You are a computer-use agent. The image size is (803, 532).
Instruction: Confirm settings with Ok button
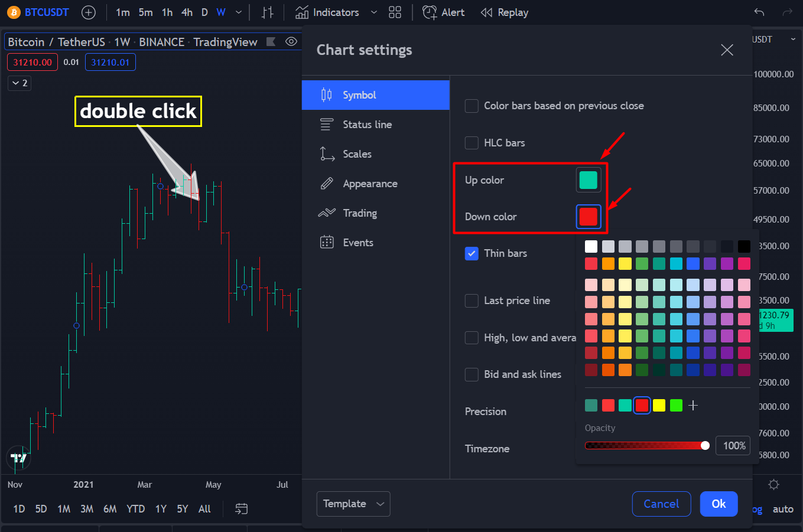point(719,504)
